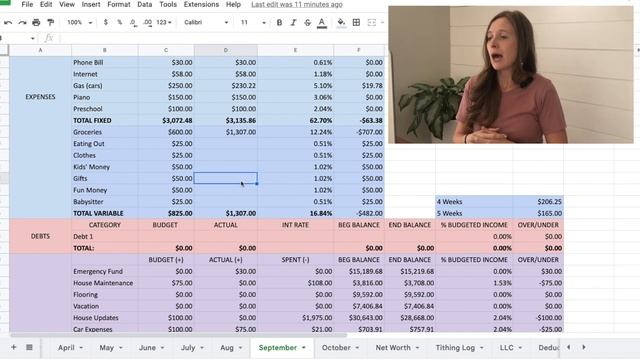Switch to the Tithing Log sheet tab

455,348
